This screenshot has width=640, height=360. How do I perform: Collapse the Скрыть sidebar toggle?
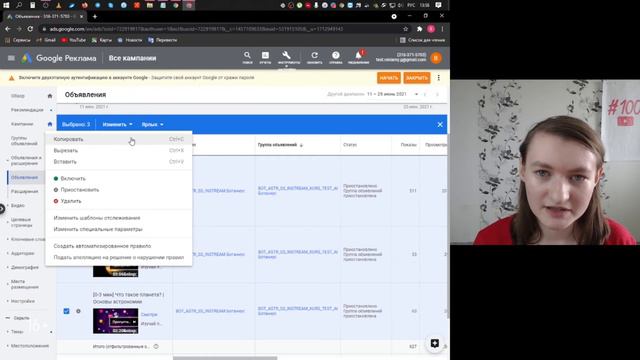tap(18, 318)
